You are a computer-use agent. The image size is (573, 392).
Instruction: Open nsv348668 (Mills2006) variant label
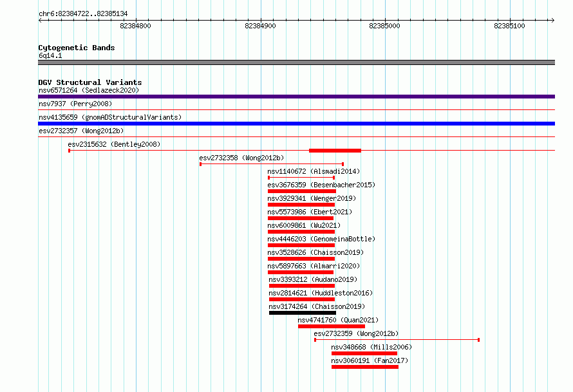371,347
